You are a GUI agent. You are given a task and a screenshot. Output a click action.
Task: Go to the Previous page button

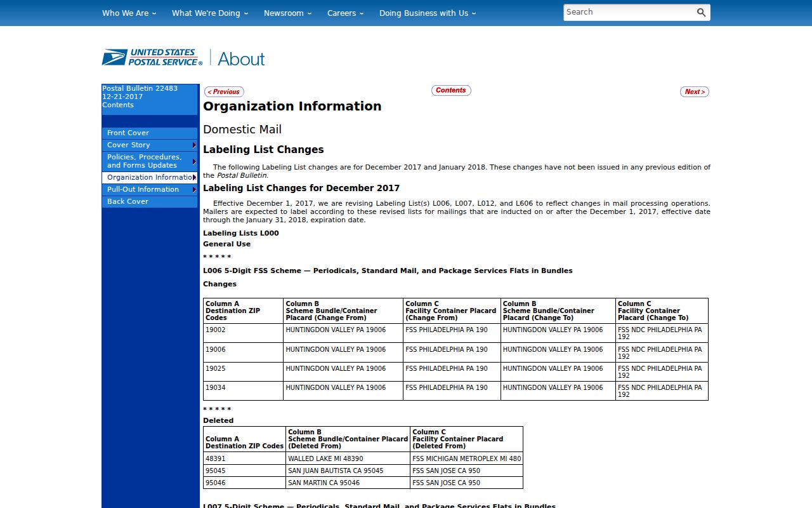coord(224,92)
